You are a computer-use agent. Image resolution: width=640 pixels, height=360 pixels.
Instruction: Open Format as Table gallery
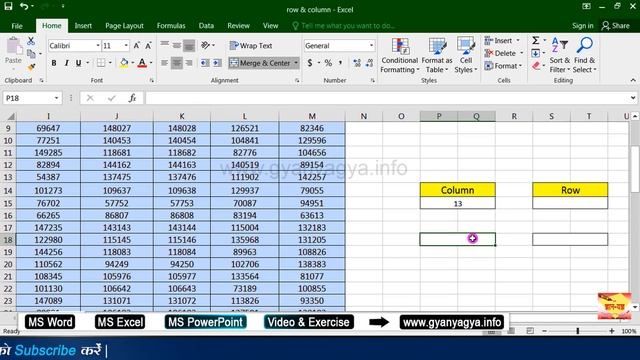(437, 56)
